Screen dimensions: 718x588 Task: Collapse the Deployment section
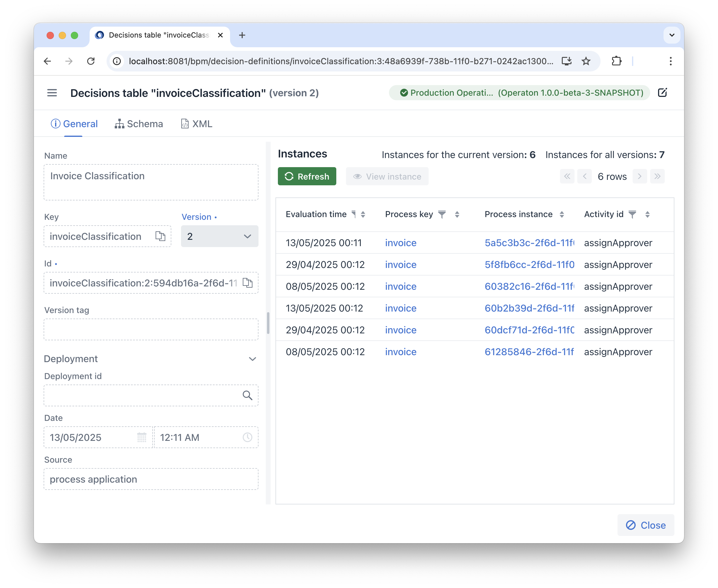pyautogui.click(x=252, y=359)
